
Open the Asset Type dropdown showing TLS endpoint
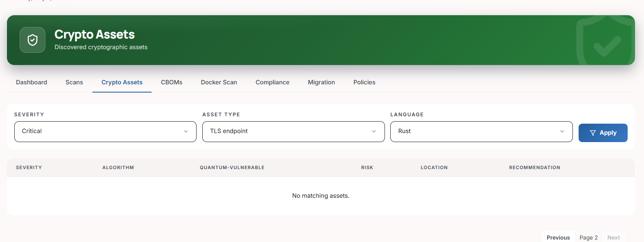pyautogui.click(x=293, y=131)
